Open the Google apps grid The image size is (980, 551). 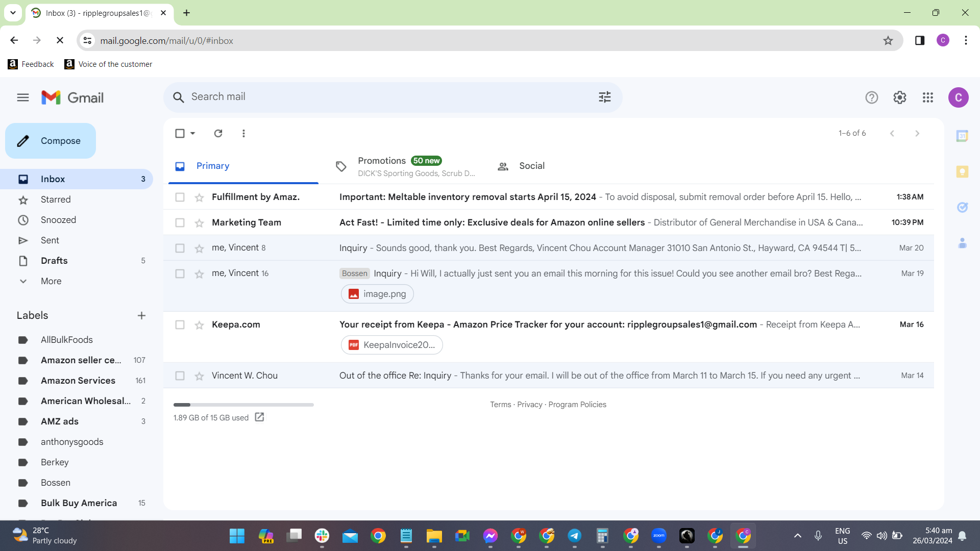[928, 97]
